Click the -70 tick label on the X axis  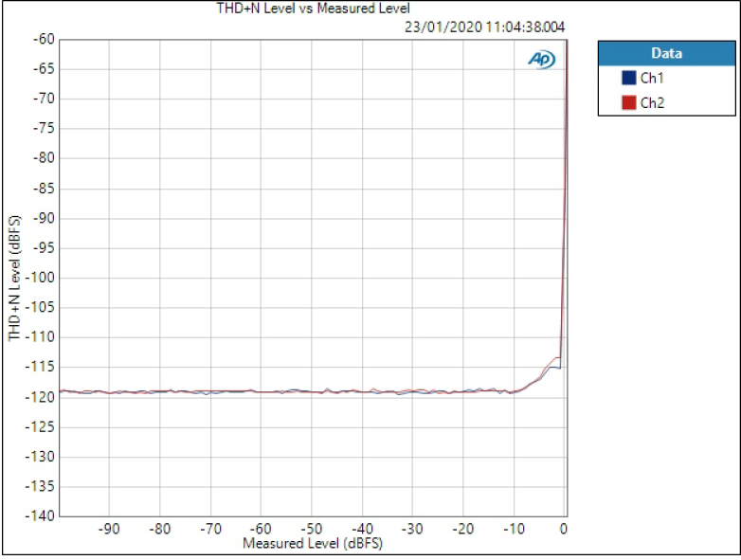pos(210,529)
